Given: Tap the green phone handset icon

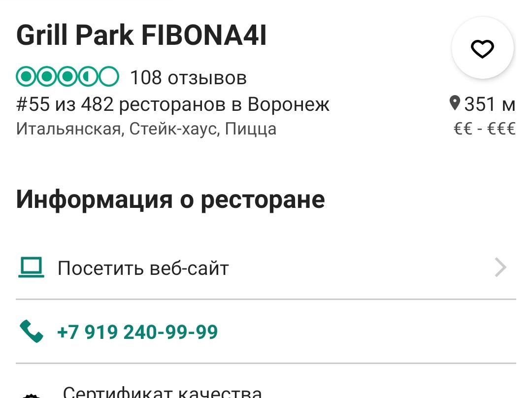Looking at the screenshot, I should coord(32,332).
